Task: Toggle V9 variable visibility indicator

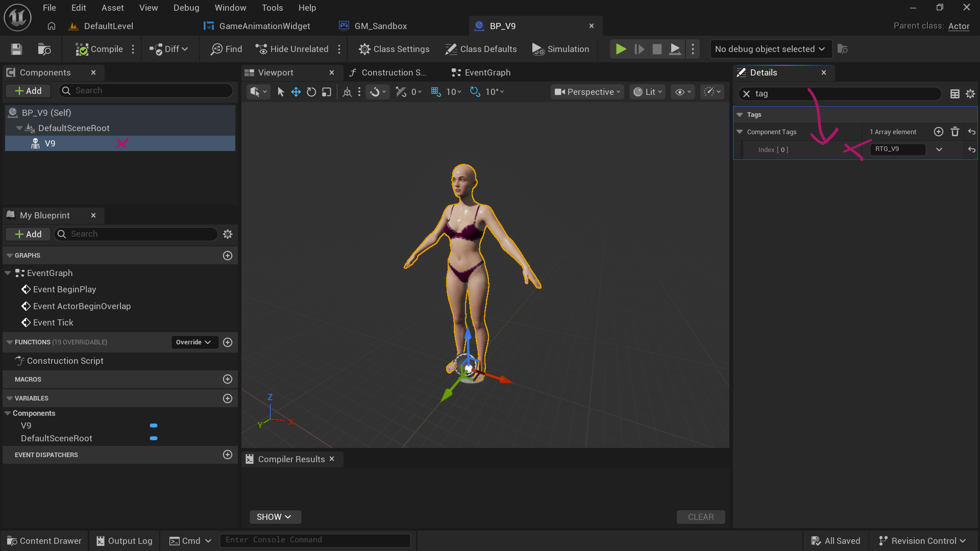Action: (x=154, y=425)
